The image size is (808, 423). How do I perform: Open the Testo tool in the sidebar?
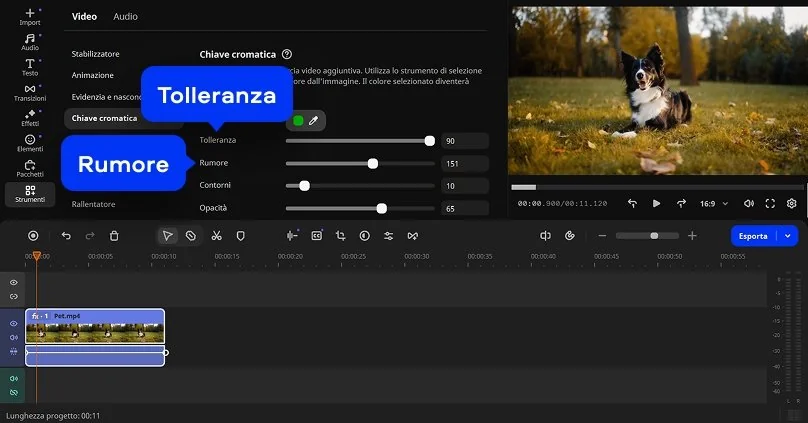pyautogui.click(x=30, y=66)
